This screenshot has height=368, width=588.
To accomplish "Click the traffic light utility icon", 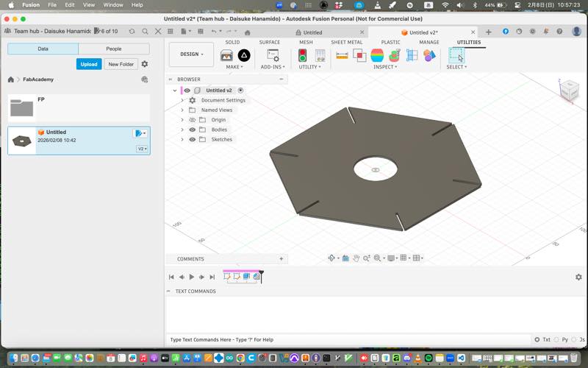I will [x=302, y=55].
